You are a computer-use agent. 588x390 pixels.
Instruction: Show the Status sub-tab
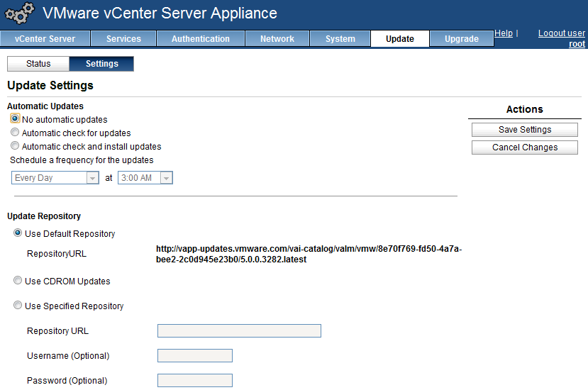[x=38, y=64]
